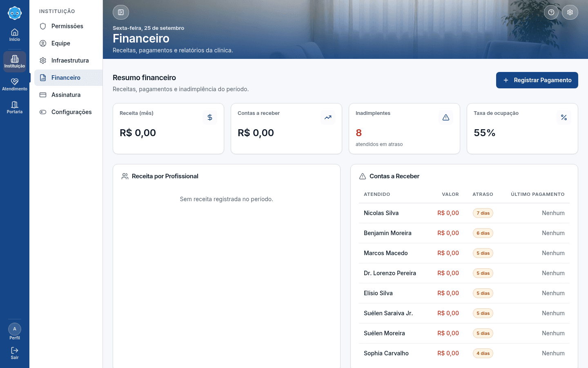Click the trending arrow icon on Contas a receber

click(328, 117)
